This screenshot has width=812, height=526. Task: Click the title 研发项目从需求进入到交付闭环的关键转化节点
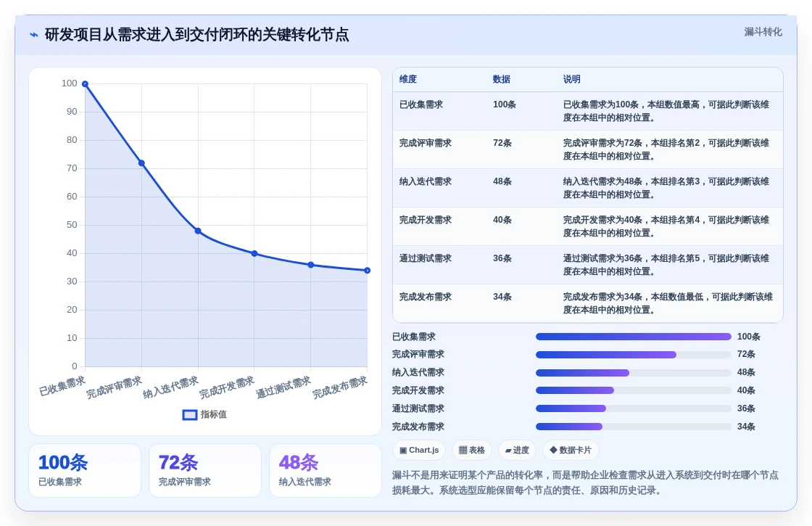[x=196, y=35]
